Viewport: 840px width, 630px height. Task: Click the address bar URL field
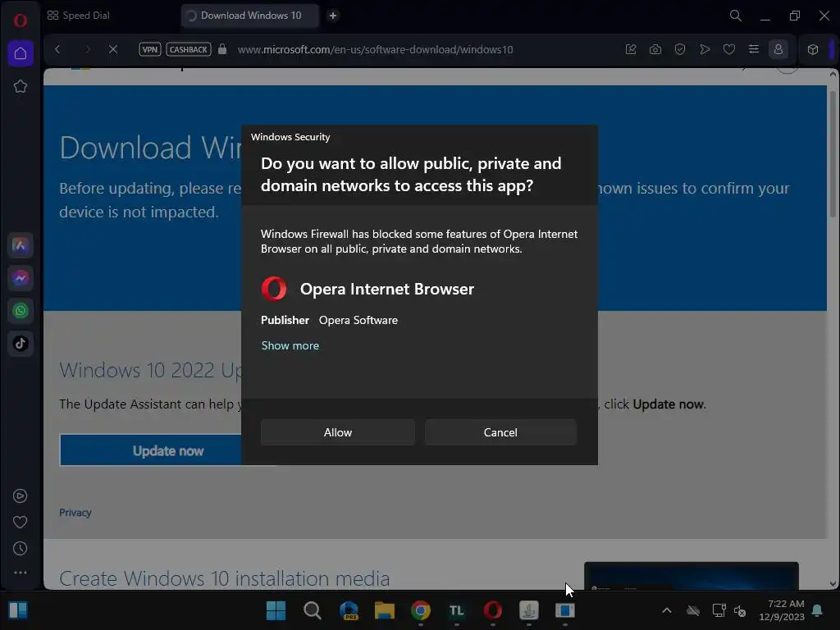click(x=375, y=49)
